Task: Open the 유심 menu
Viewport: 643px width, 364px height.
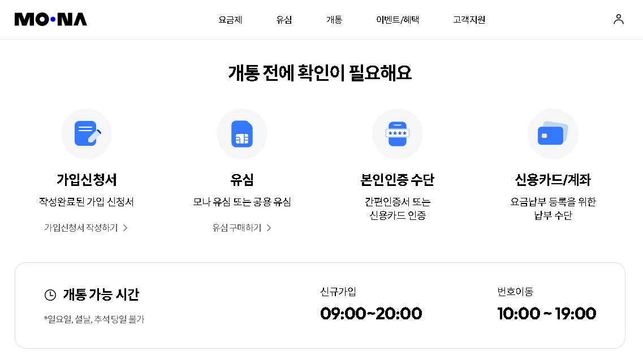Action: point(283,19)
